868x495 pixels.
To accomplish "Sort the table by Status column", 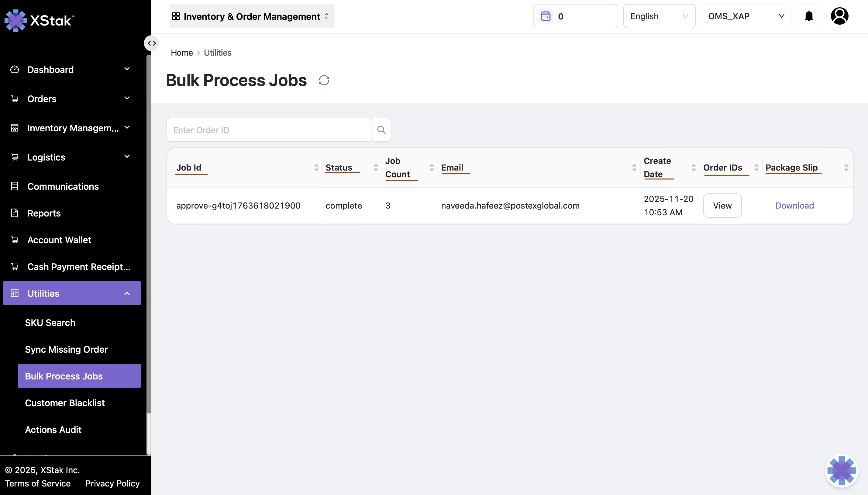I will [x=375, y=167].
